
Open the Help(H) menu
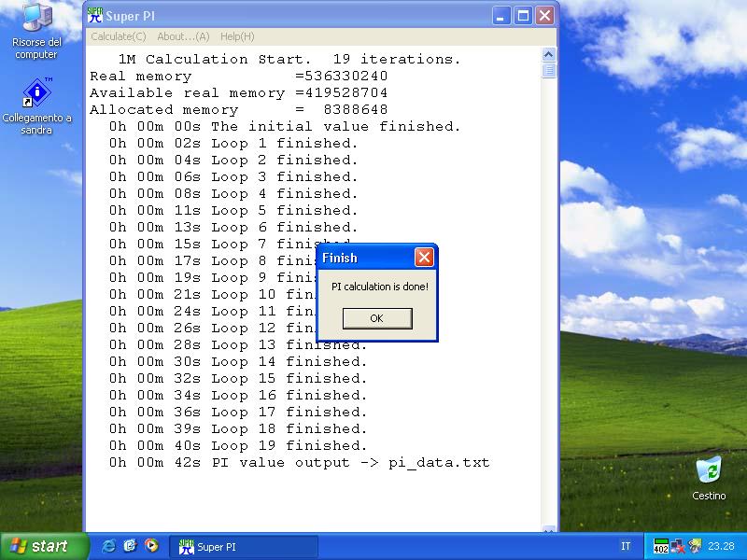[x=237, y=36]
